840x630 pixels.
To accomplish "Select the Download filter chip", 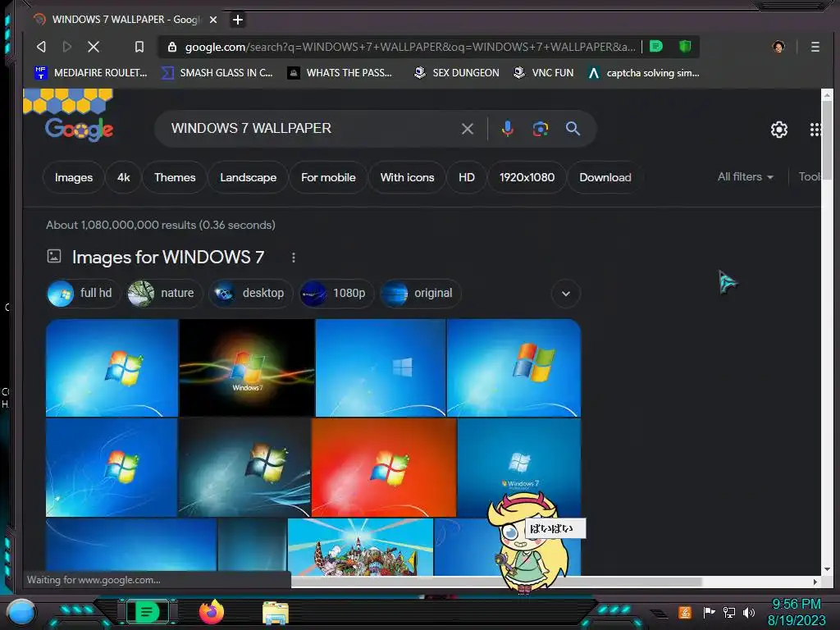I will click(605, 177).
